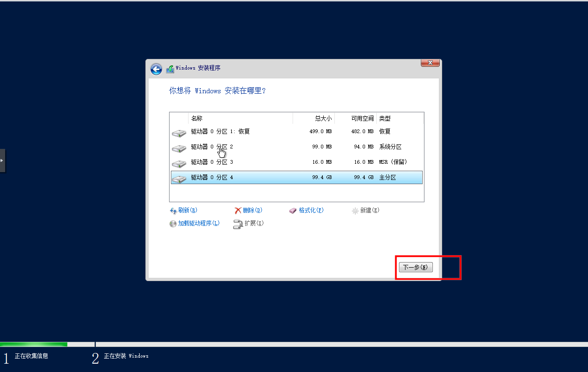Click the 99.0 MB total size cell
The image size is (588, 372).
coord(322,147)
